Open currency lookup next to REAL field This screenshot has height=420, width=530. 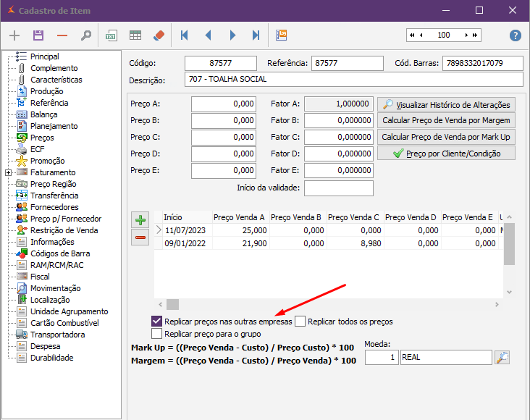[502, 357]
